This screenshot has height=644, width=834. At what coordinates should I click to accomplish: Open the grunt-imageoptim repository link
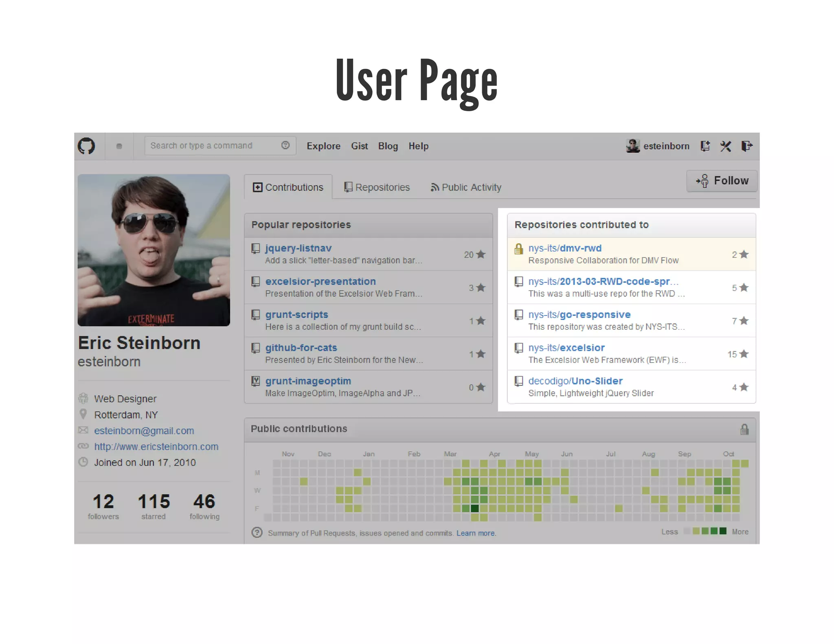[308, 381]
